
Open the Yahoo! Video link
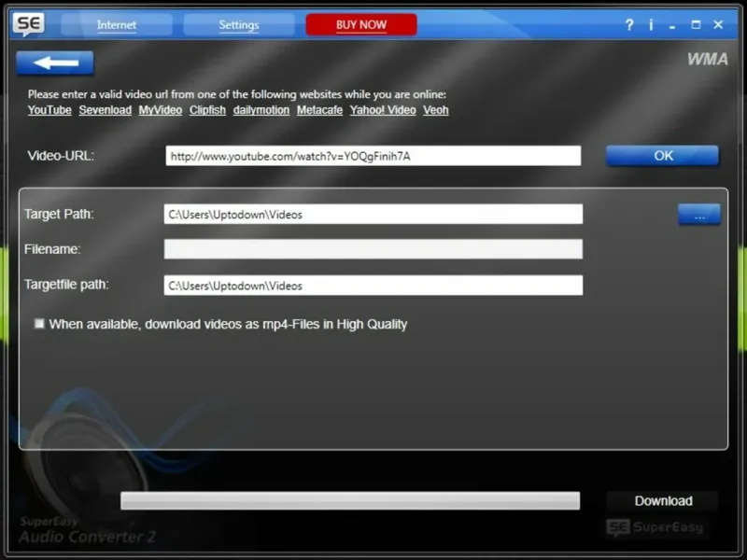383,110
